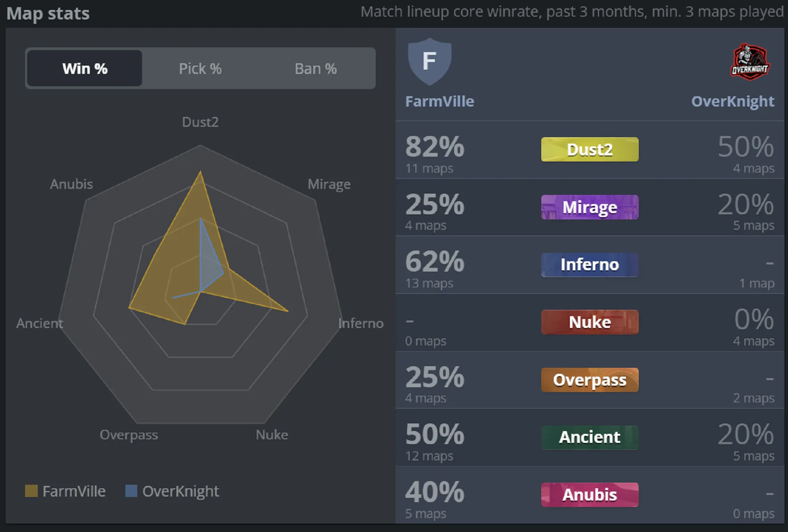
Task: Switch to the Ban % tab
Action: coord(316,68)
